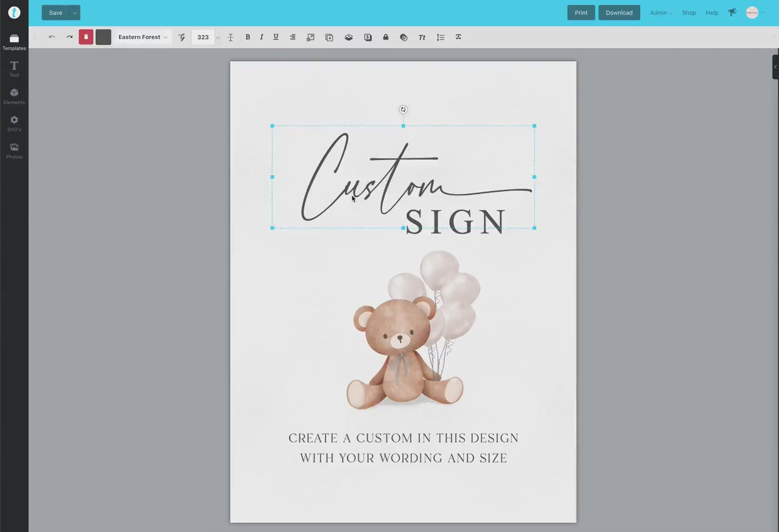Open the Admin dropdown menu
Viewport: 779px width, 532px height.
(x=661, y=13)
